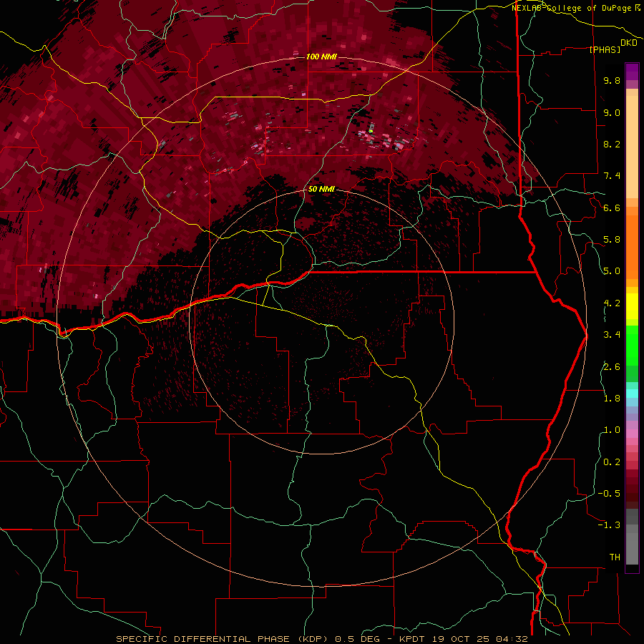Pick the cyan segment of the color bar
The width and height of the screenshot is (644, 644).
click(x=632, y=394)
